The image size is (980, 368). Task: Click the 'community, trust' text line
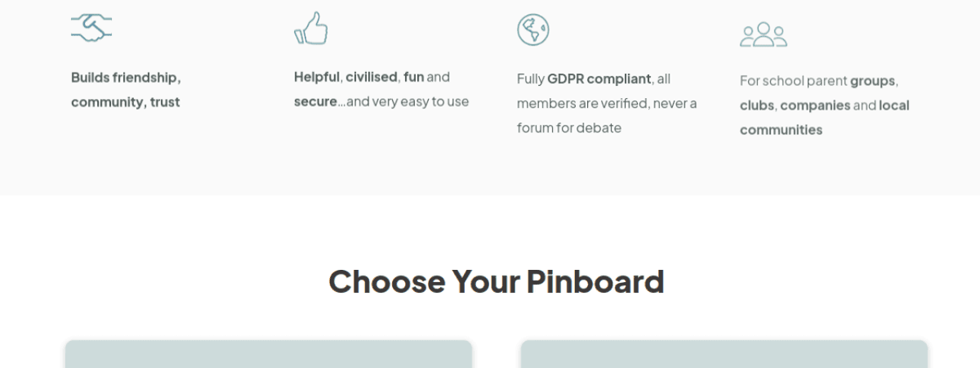tap(126, 102)
